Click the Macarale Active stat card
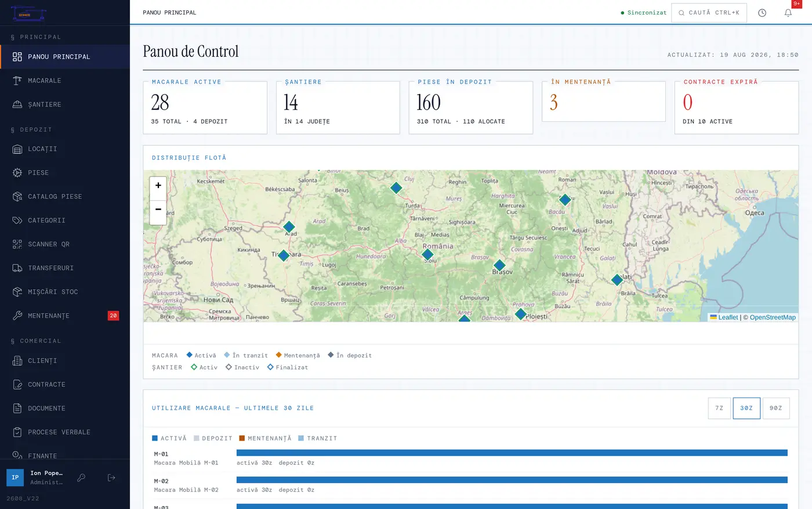812x509 pixels. 205,107
